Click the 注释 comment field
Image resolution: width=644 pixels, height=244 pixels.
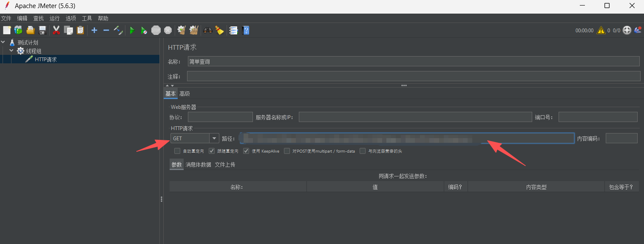click(x=414, y=76)
